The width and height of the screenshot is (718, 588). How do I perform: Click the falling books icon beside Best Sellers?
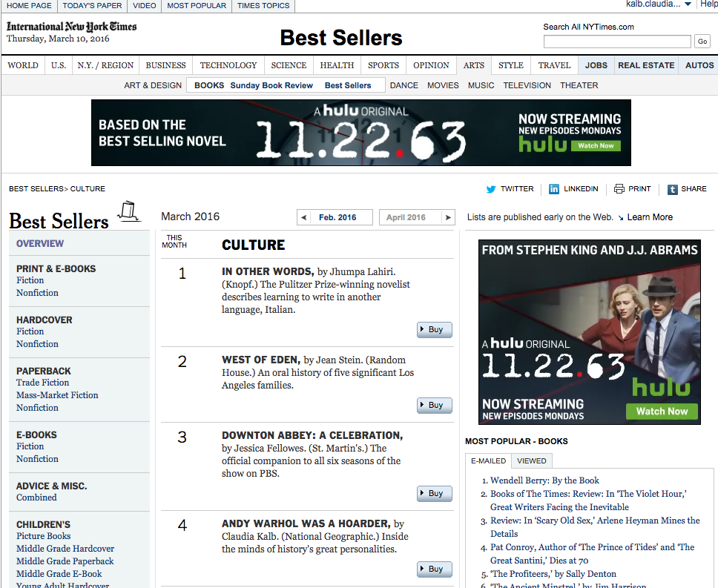pos(128,211)
